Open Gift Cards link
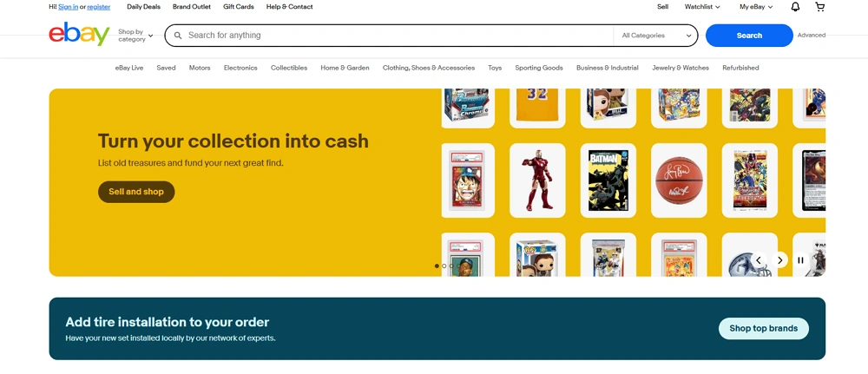 (x=239, y=7)
